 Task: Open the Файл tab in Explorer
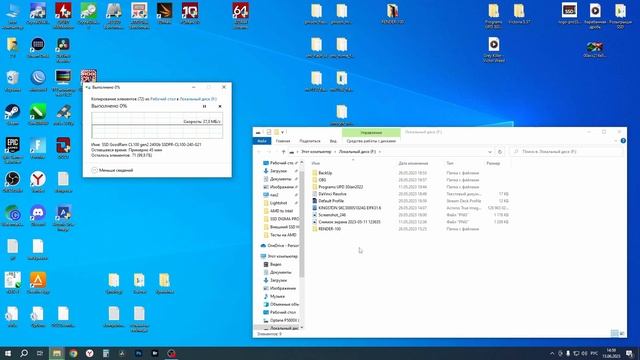262,141
